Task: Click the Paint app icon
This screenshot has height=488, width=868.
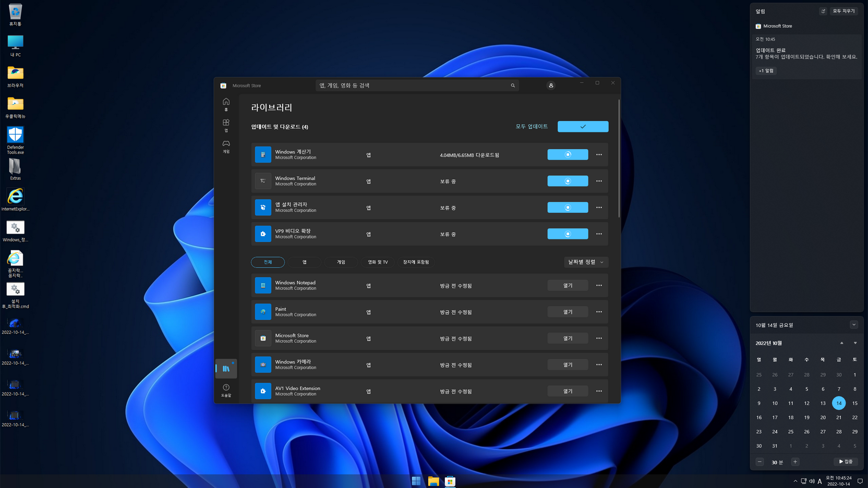Action: 263,312
